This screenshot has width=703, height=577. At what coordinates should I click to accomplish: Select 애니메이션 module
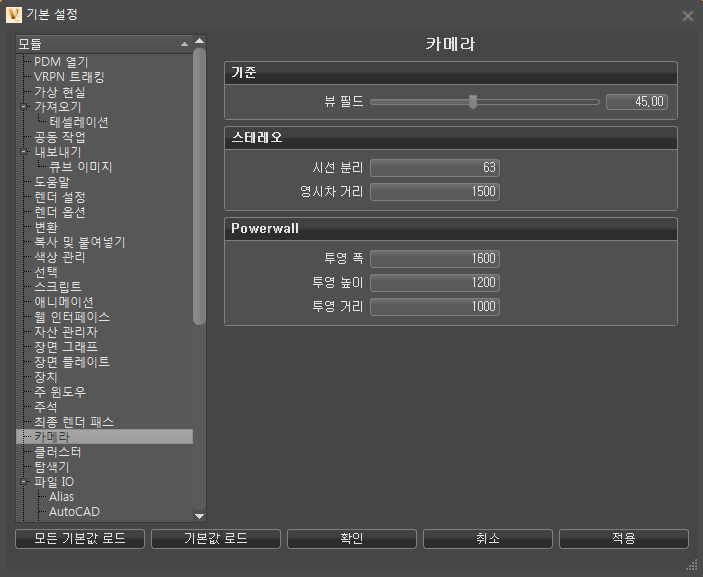coord(64,302)
